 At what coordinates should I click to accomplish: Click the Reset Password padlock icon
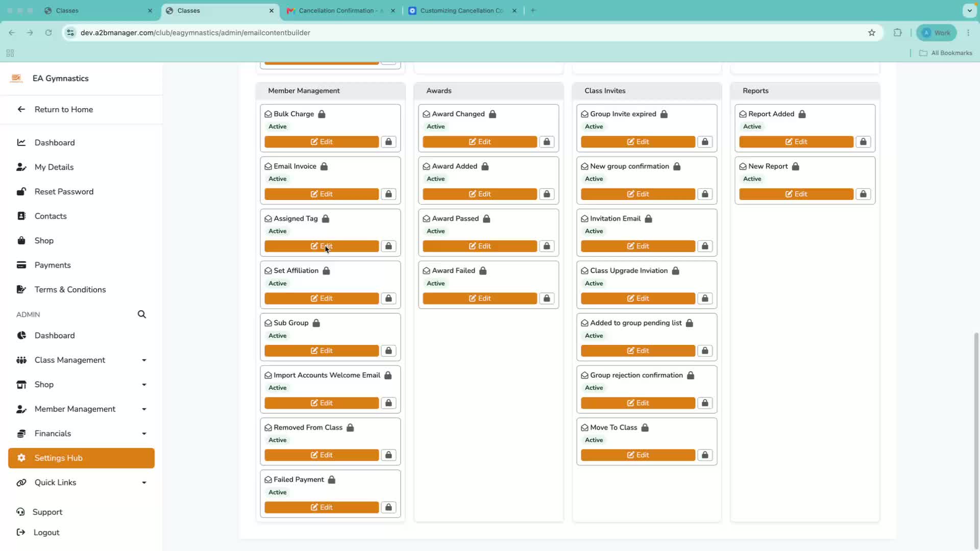(x=21, y=191)
